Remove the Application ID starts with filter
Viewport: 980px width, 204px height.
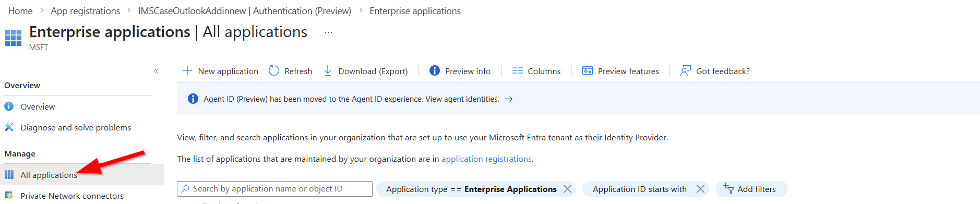click(x=700, y=189)
